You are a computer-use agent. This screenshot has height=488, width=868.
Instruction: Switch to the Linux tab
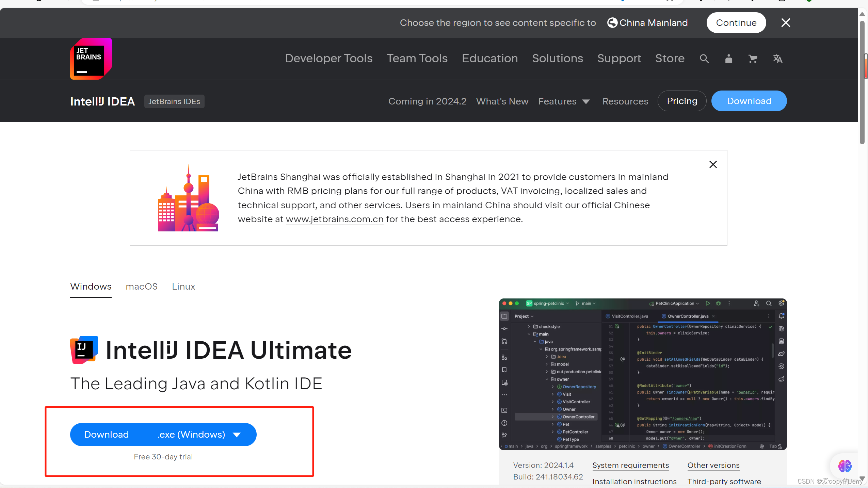(183, 286)
